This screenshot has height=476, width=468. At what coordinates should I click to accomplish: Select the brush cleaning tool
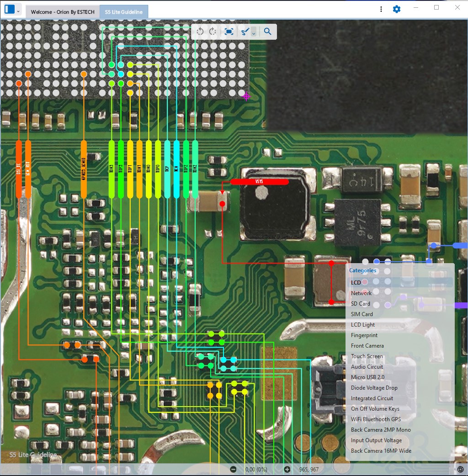pos(245,32)
